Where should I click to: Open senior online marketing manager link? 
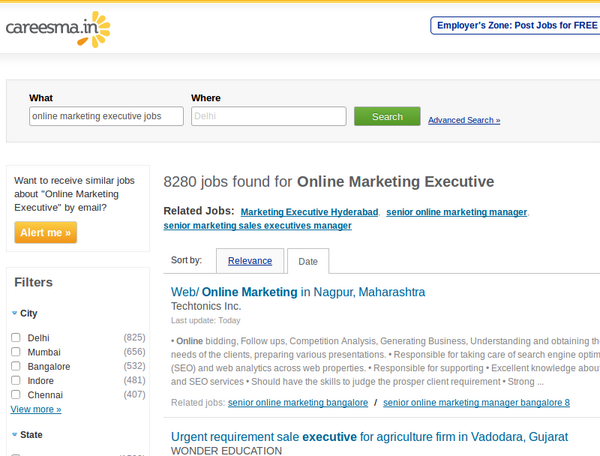click(x=457, y=212)
